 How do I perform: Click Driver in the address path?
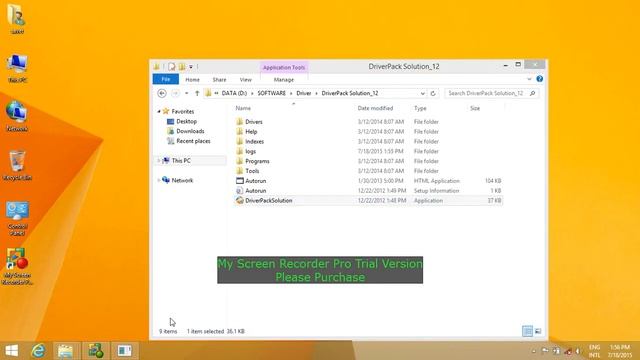pyautogui.click(x=304, y=93)
